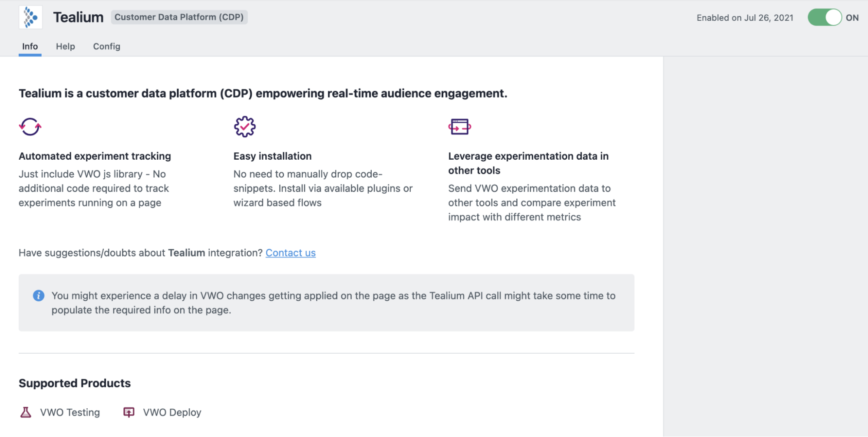The image size is (868, 437).
Task: Click 'Just include VWO js library' description
Action: tap(94, 188)
